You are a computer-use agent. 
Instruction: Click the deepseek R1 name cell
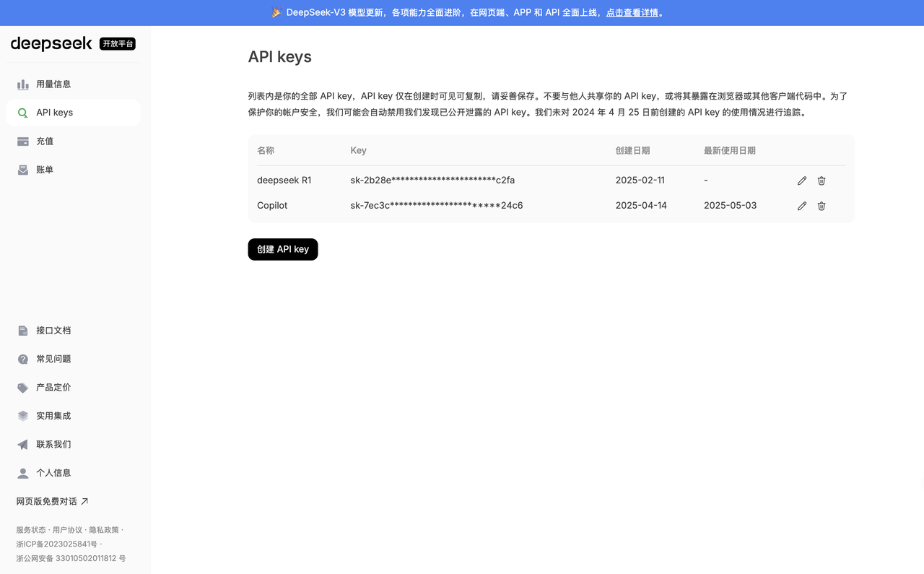pos(284,181)
